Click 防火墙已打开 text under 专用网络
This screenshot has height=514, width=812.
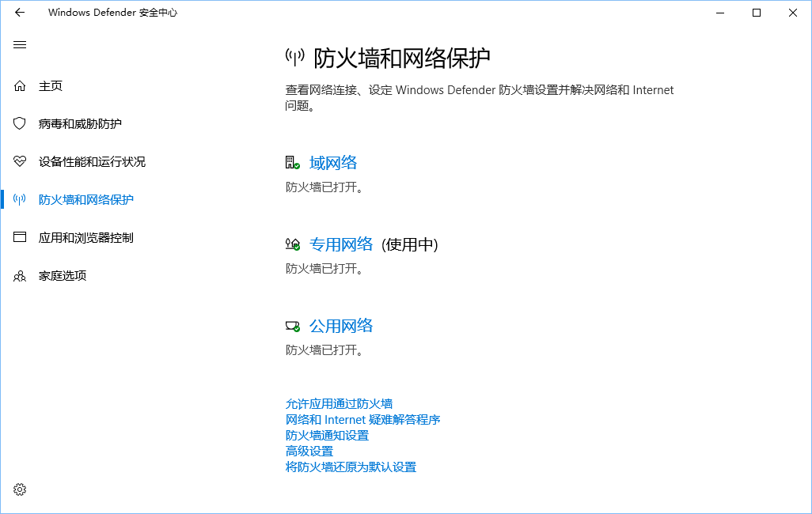(x=324, y=268)
